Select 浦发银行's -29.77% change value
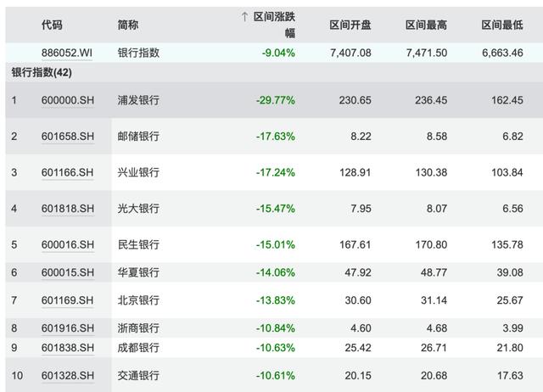543x392 pixels. tap(275, 100)
